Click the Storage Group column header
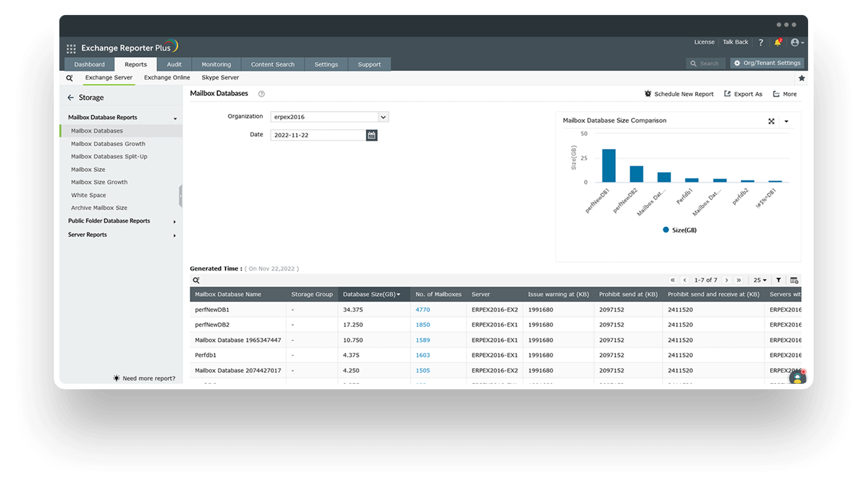 (312, 294)
